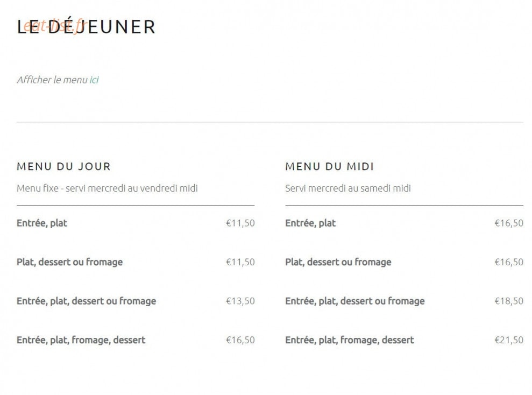This screenshot has height=395, width=532.
Task: Select 'Entrée, plat' under Menu du Midi
Action: coord(310,223)
